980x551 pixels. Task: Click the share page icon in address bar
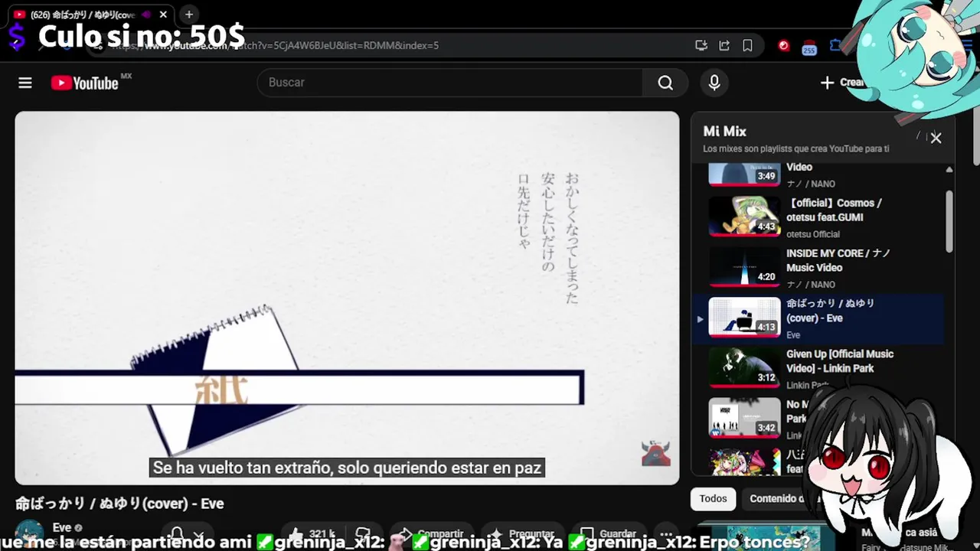tap(724, 45)
